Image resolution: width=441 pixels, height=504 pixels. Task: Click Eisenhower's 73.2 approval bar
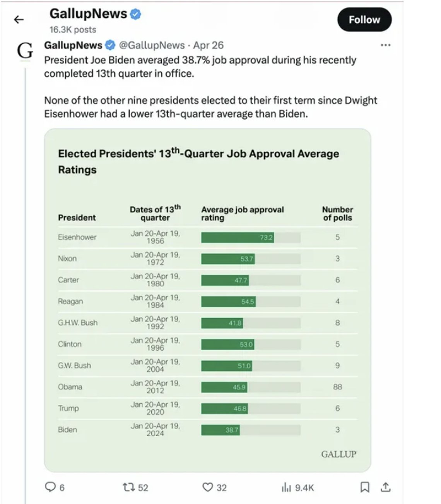238,237
